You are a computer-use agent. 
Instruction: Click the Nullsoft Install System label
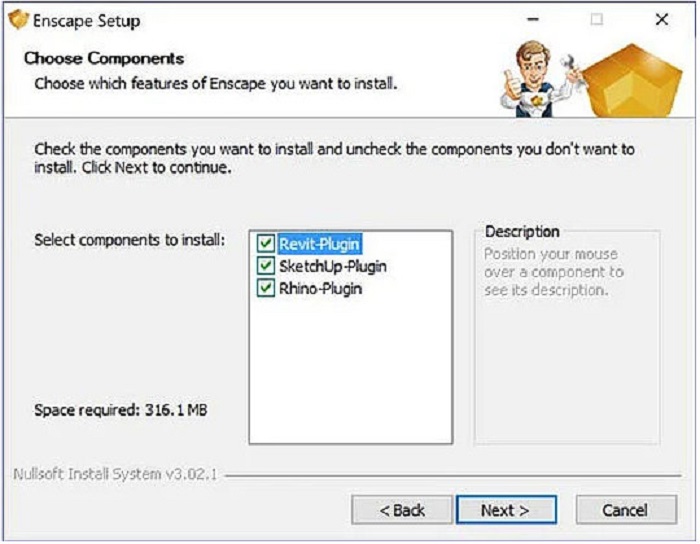(x=116, y=474)
